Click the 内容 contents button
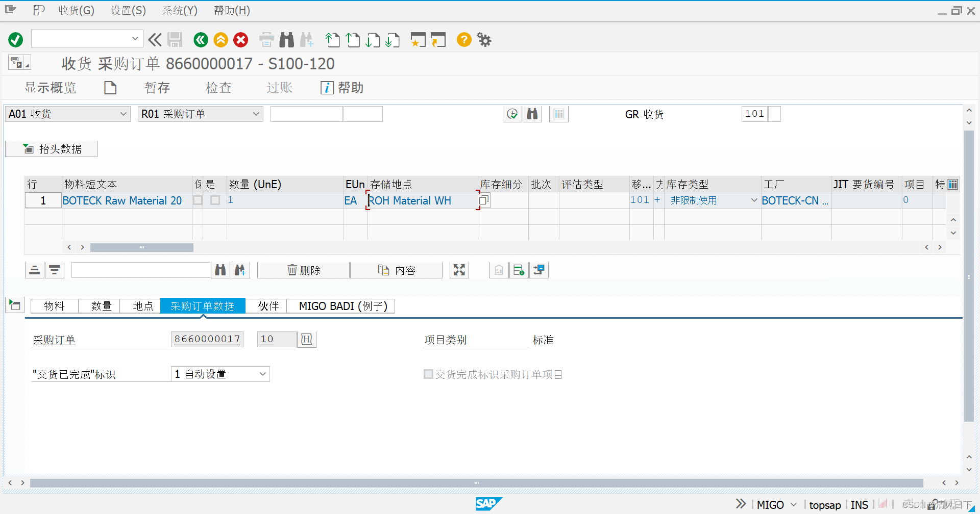Image resolution: width=980 pixels, height=514 pixels. [x=397, y=270]
